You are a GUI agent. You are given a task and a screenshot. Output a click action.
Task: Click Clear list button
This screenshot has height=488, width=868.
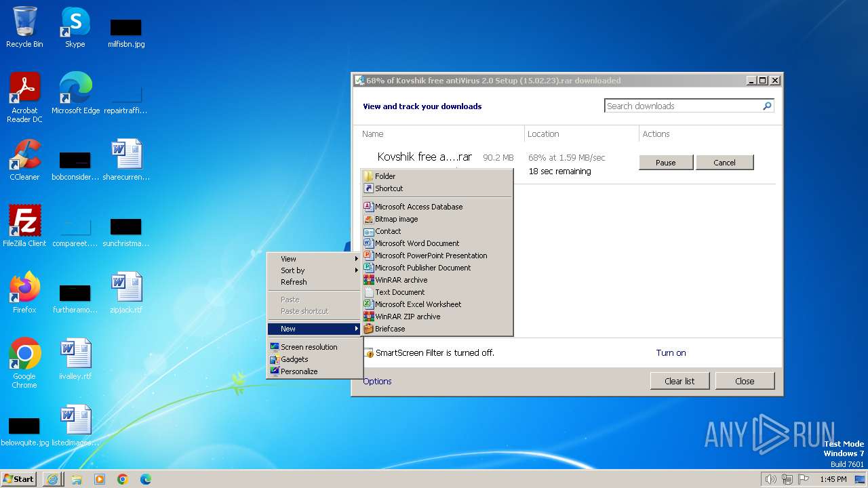[679, 381]
